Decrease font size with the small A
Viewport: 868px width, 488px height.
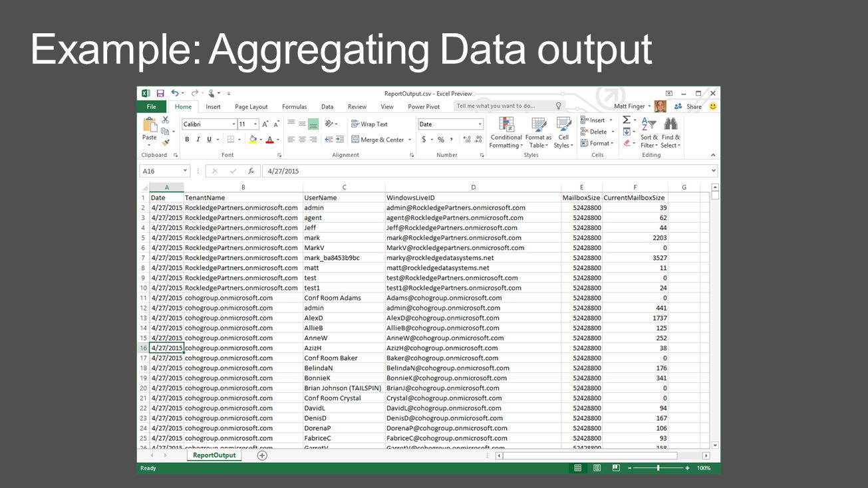tap(276, 124)
